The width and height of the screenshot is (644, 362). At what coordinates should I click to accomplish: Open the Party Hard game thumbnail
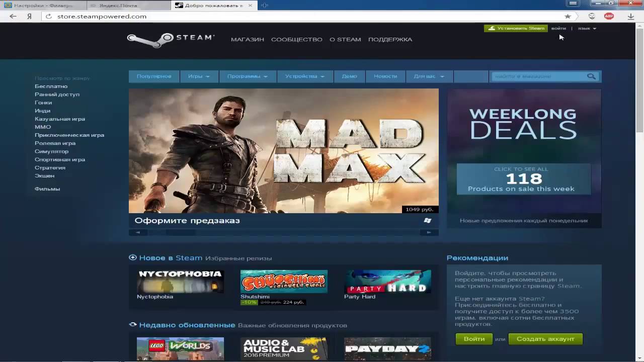point(387,282)
